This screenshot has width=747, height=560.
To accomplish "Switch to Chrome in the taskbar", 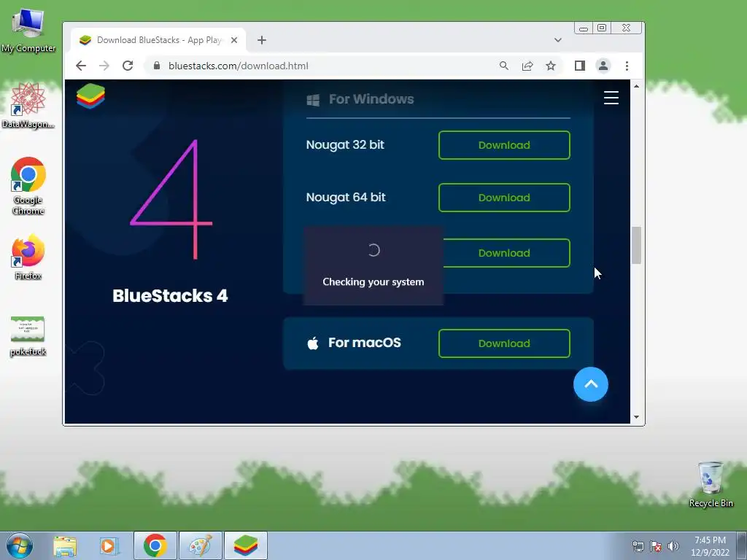I will 155,545.
